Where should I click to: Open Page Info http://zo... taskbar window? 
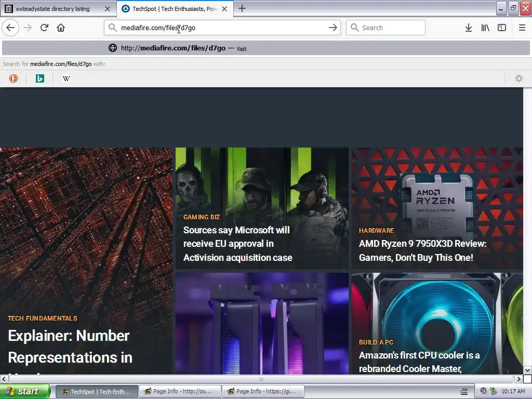point(180,392)
